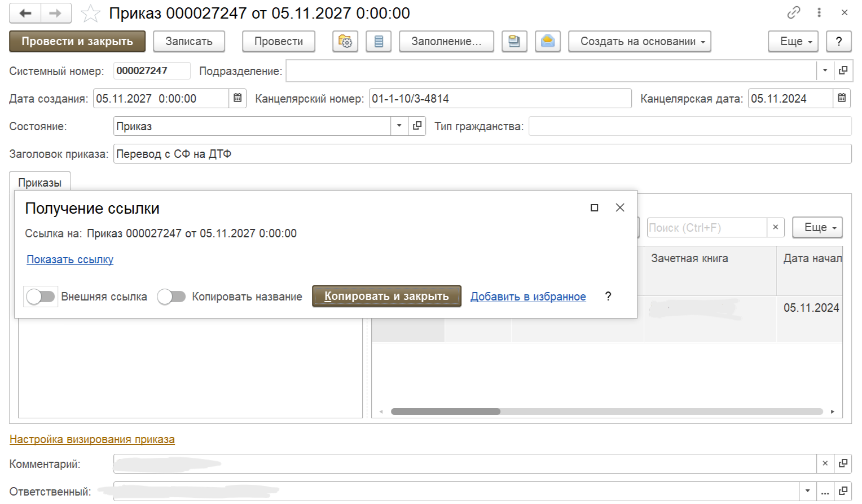Go back with the left arrow

pos(25,13)
